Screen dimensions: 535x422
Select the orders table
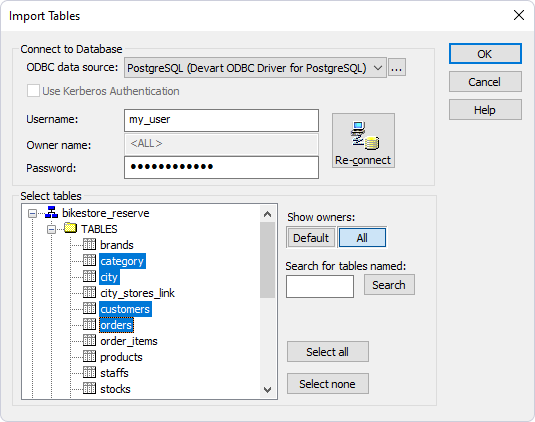116,325
